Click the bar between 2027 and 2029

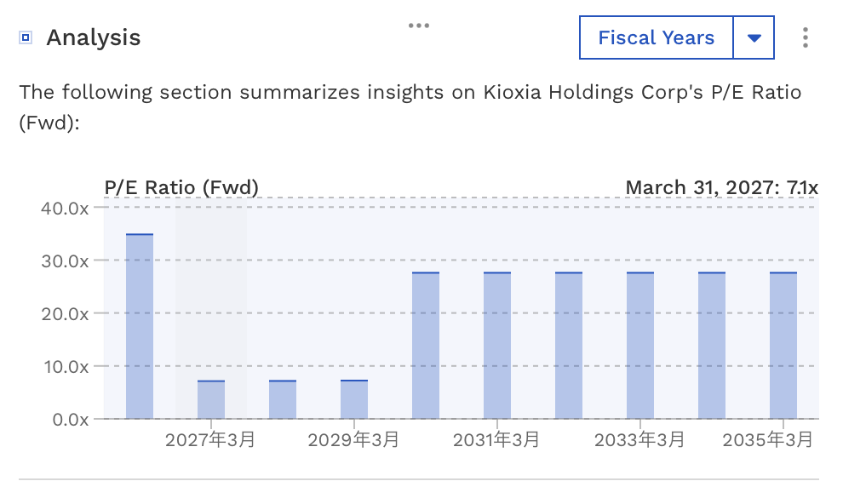pos(283,399)
